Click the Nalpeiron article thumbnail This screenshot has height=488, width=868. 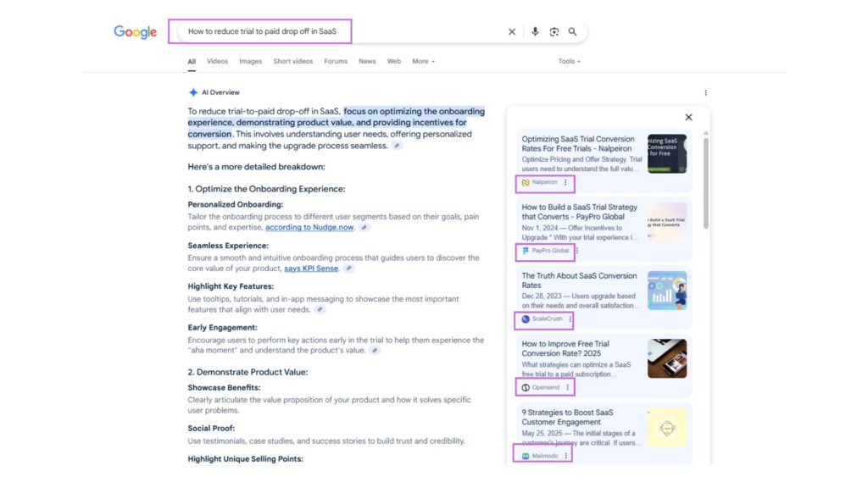[x=667, y=153]
